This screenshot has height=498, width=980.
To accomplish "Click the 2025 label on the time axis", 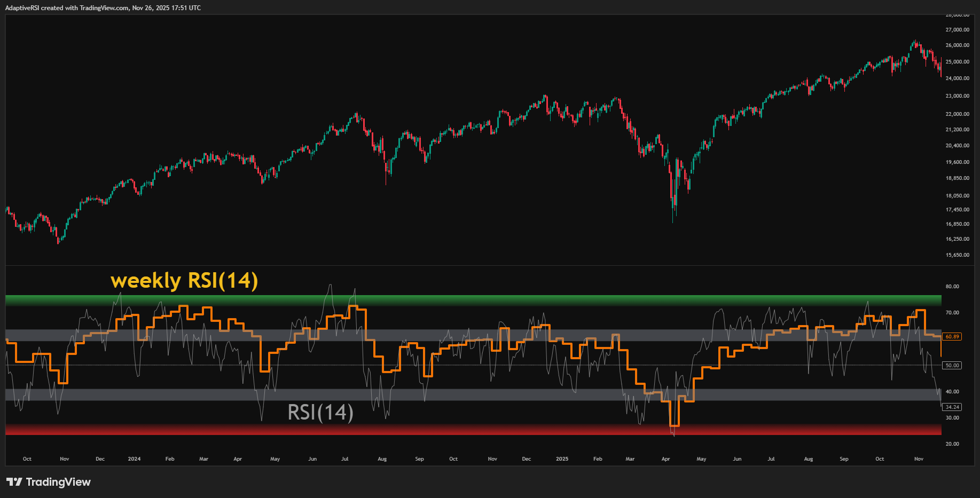I will pos(562,459).
